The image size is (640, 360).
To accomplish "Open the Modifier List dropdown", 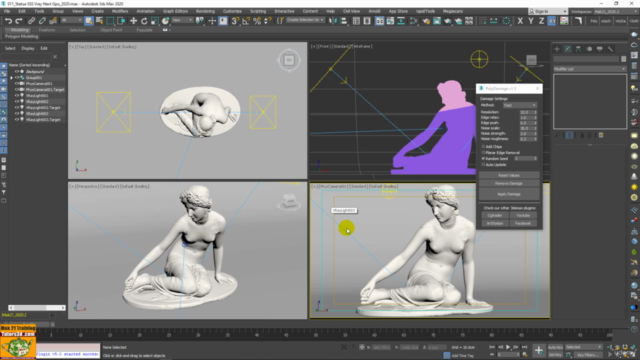I will [589, 69].
